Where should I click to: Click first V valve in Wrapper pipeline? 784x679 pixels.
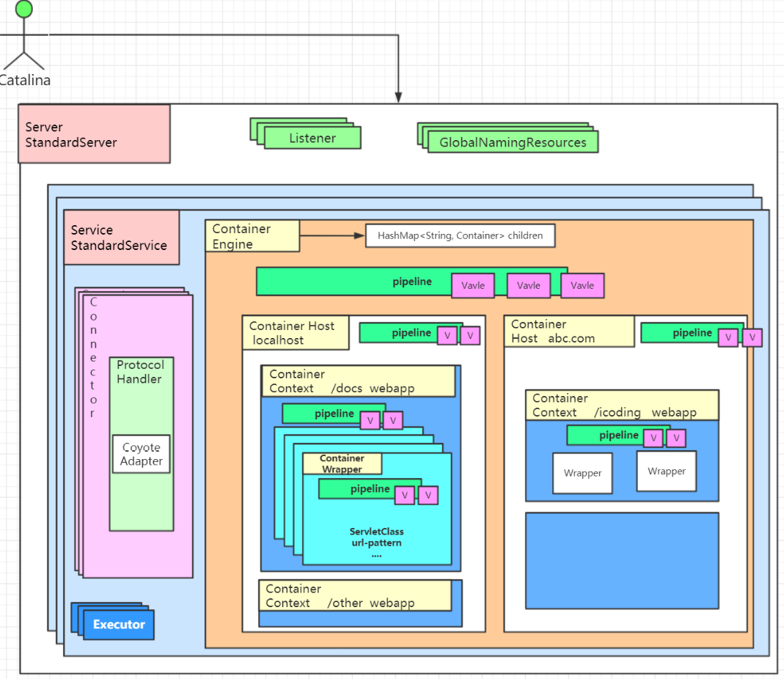pos(405,496)
